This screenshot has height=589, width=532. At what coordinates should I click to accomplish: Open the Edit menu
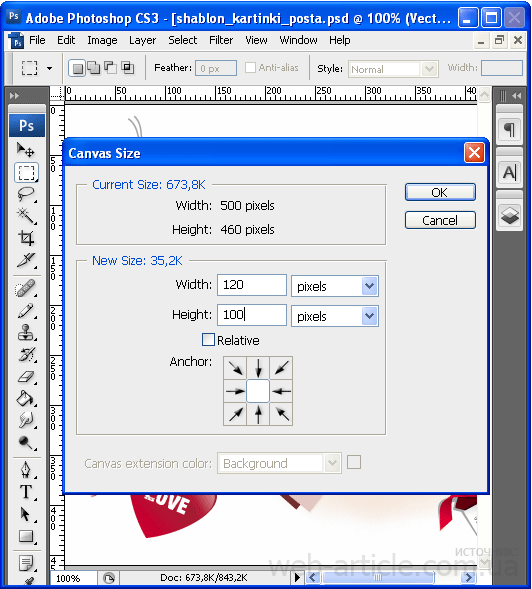coord(66,40)
